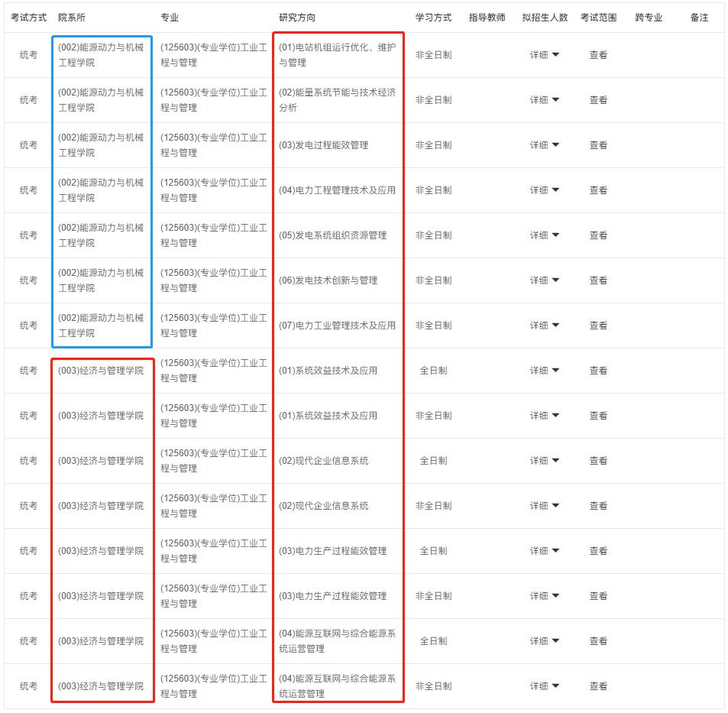This screenshot has width=728, height=713.
Task: Click the 研究方向 column header
Action: 297,18
